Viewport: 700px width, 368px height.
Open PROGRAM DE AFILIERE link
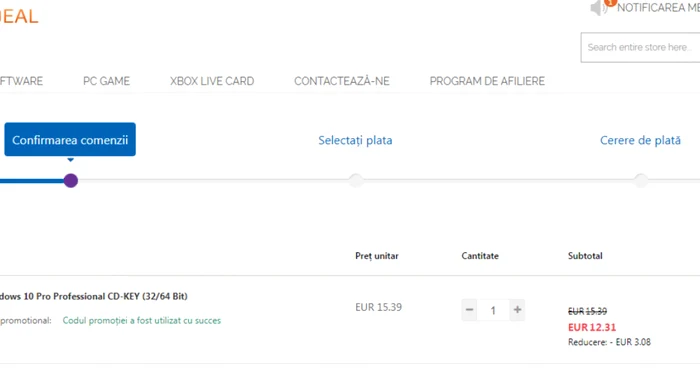[x=487, y=81]
